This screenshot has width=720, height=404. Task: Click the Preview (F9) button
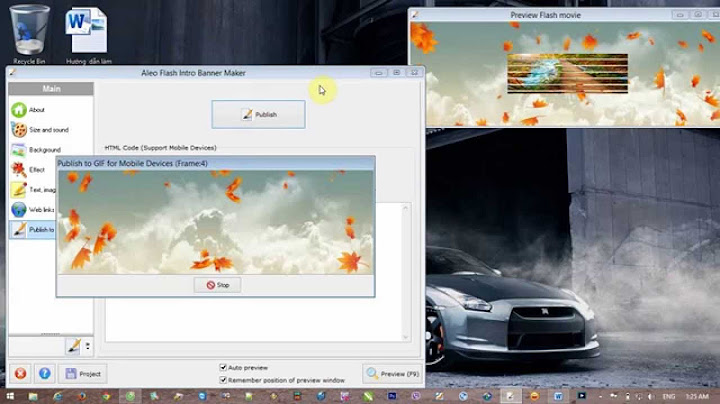point(393,374)
